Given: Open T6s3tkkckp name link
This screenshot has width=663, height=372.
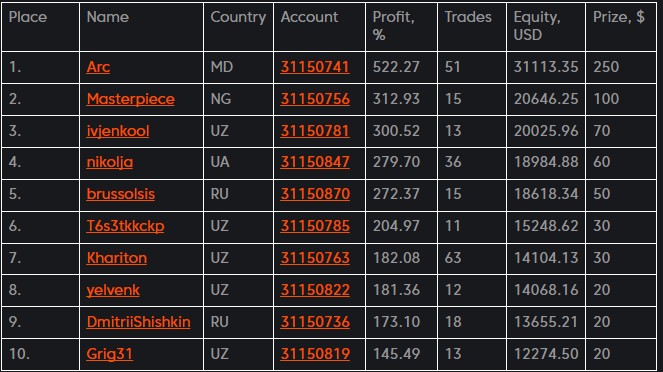Looking at the screenshot, I should [125, 226].
